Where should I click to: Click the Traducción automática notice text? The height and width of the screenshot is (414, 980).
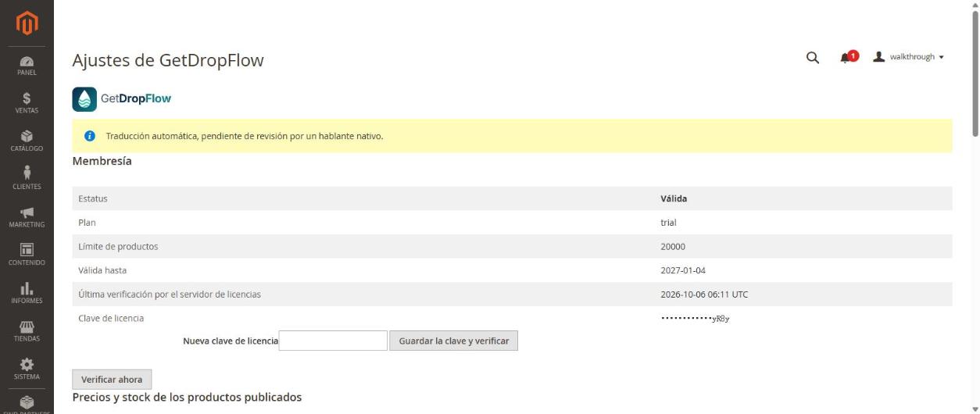(x=245, y=137)
